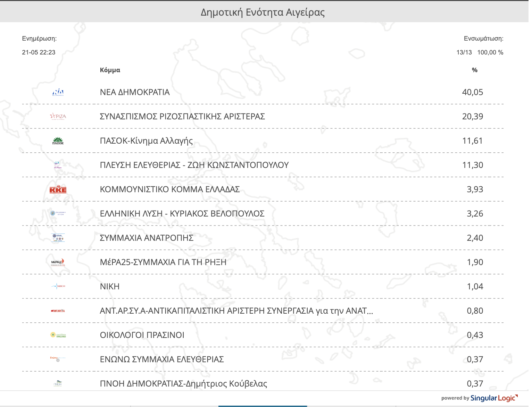Image resolution: width=532 pixels, height=407 pixels.
Task: Click the 100,00 % integration value
Action: [490, 52]
